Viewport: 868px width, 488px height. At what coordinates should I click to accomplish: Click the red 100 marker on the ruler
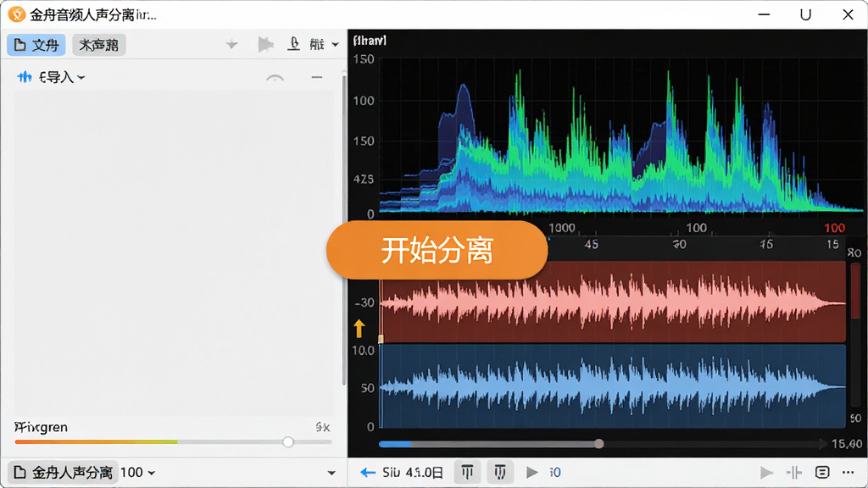[834, 228]
